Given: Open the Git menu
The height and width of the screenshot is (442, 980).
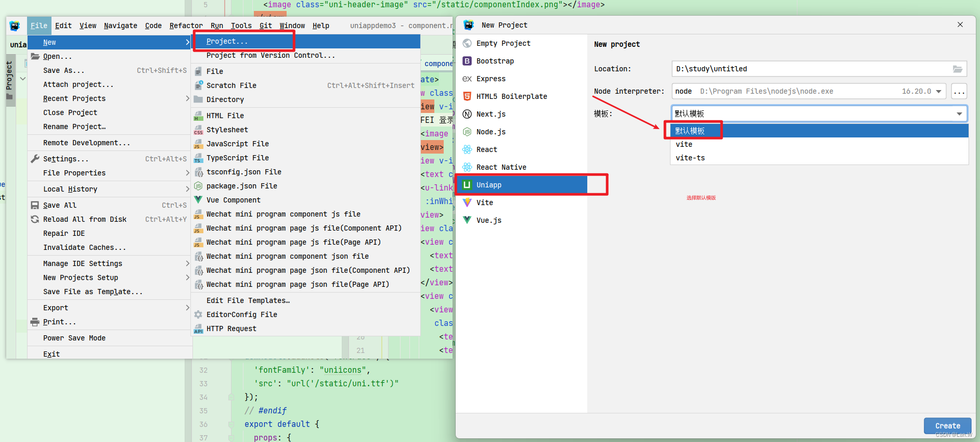Looking at the screenshot, I should coord(266,26).
